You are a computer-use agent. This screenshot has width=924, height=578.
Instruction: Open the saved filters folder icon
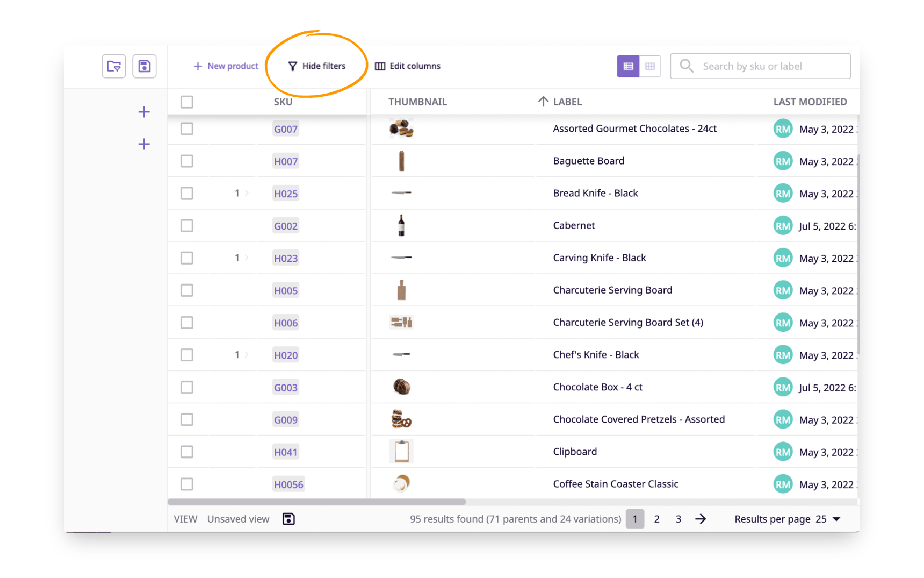pyautogui.click(x=113, y=66)
